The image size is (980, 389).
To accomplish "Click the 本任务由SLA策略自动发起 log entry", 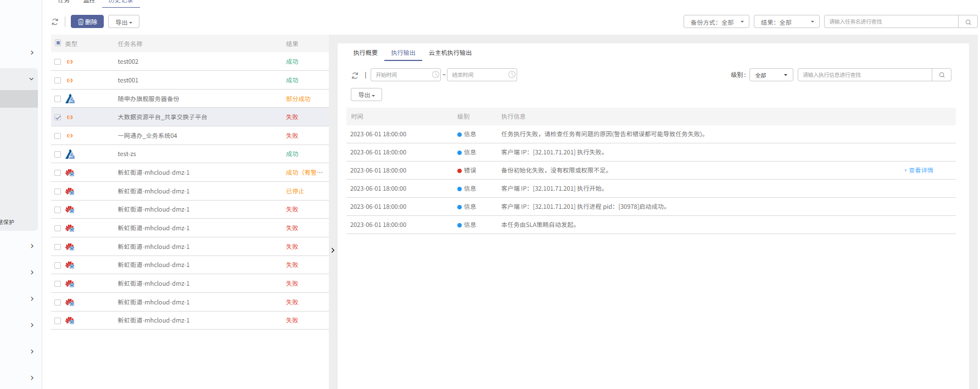I will 651,225.
